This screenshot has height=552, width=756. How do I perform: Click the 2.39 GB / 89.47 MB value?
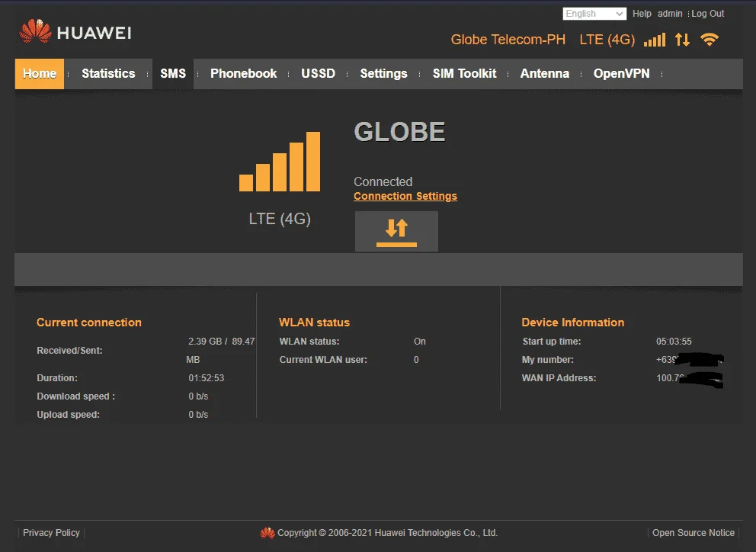pos(221,350)
